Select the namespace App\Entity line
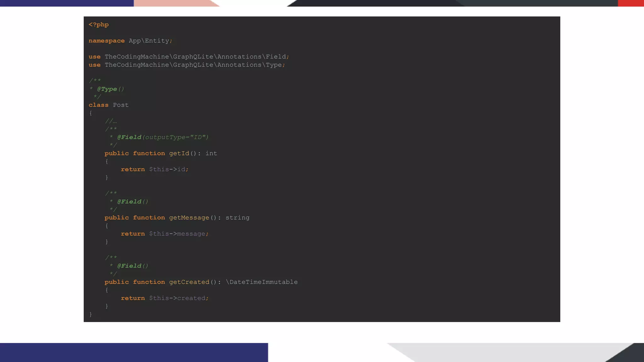Viewport: 644px width, 362px height. [130, 41]
